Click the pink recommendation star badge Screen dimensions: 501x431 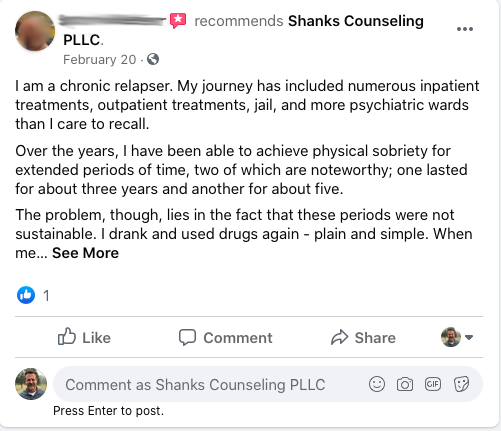(178, 21)
